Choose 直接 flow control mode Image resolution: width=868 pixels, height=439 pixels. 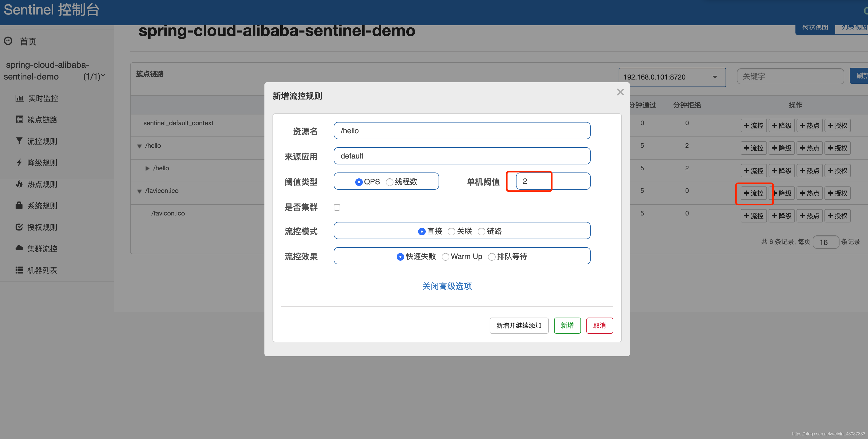[x=422, y=232]
